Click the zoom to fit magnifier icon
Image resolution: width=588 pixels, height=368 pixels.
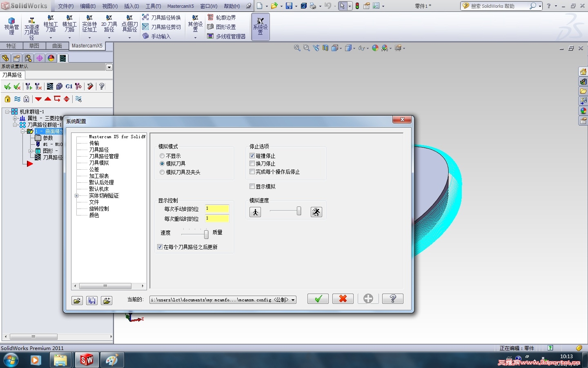pyautogui.click(x=297, y=48)
